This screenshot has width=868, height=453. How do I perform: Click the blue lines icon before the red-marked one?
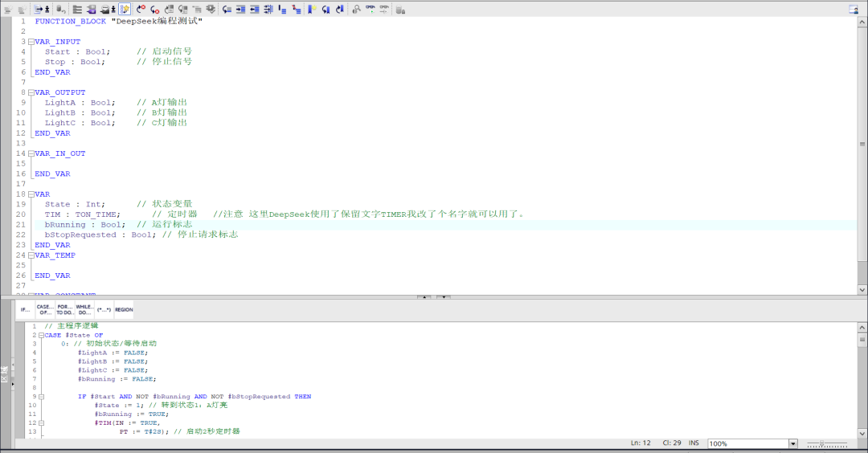[x=282, y=10]
